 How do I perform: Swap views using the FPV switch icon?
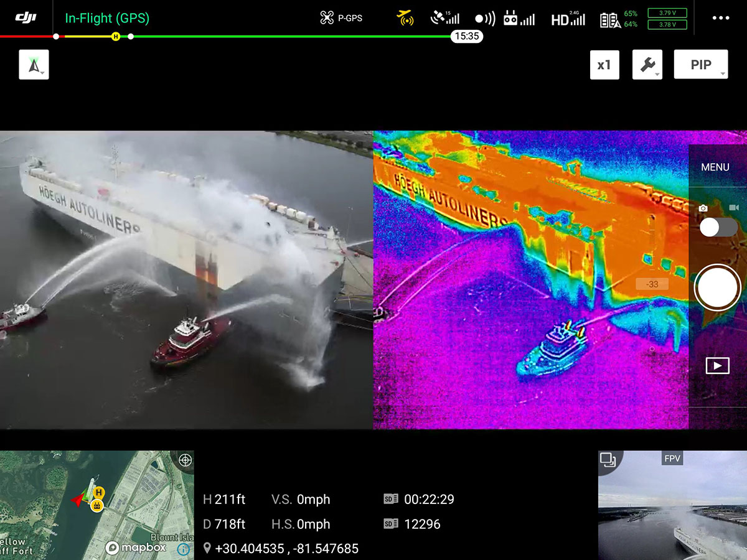[x=608, y=460]
